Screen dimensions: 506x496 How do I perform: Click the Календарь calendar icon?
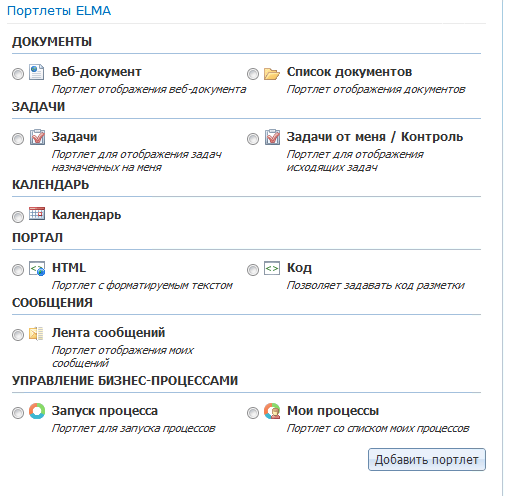click(37, 213)
